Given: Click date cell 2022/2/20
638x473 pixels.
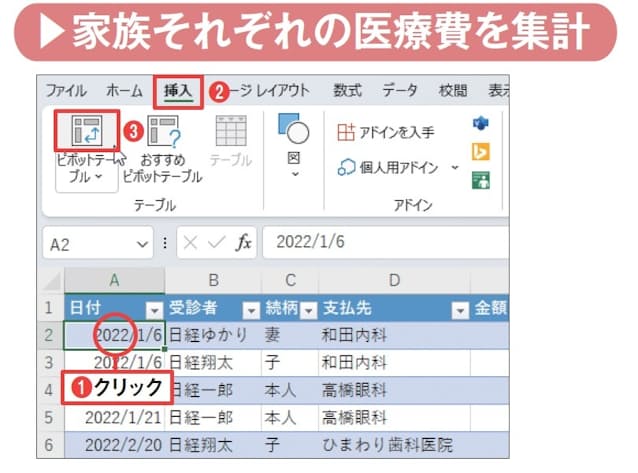Looking at the screenshot, I should [x=114, y=445].
